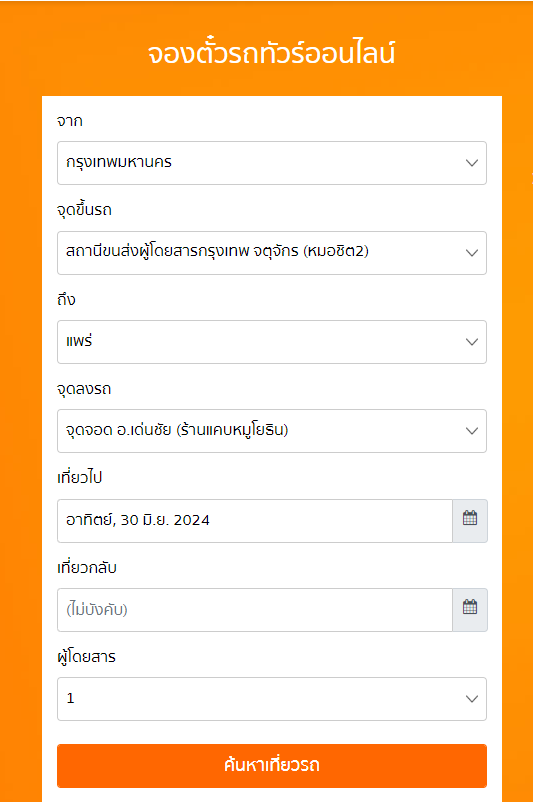Click the ค้นหาเที่ยวรถ search button

(272, 766)
